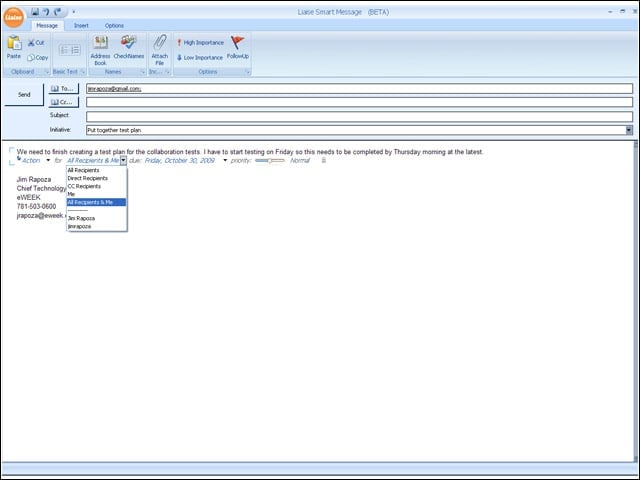
Task: Open the Initiative dropdown arrow
Action: click(629, 130)
